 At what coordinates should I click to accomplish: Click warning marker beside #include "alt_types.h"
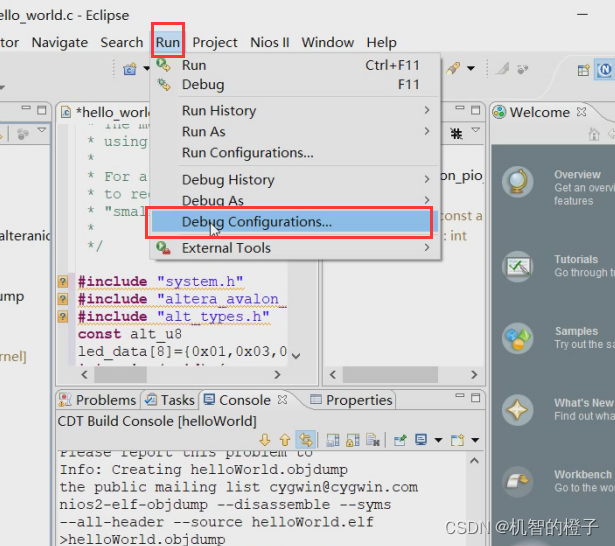(63, 316)
